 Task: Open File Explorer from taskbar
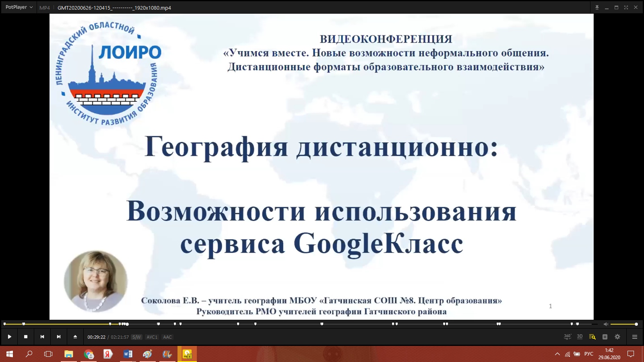(x=69, y=354)
